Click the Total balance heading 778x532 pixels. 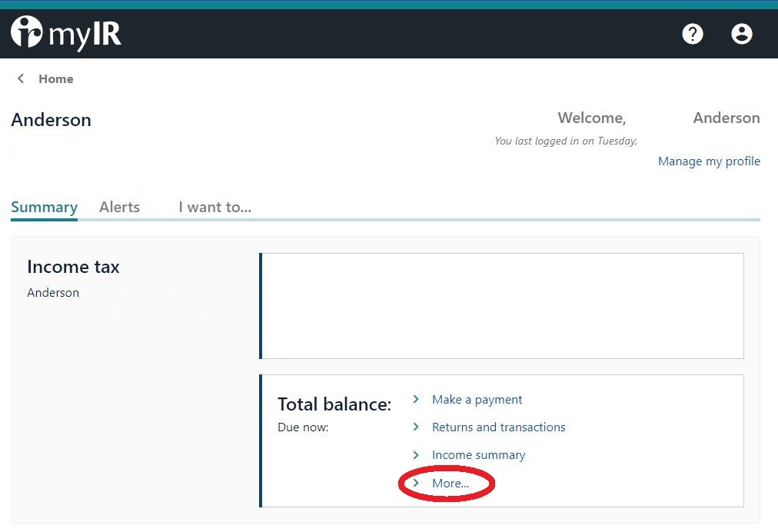[x=334, y=404]
